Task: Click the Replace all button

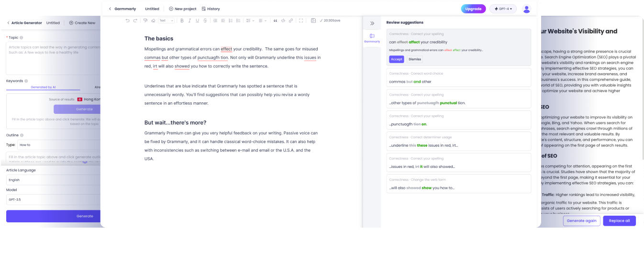Action: [x=620, y=220]
